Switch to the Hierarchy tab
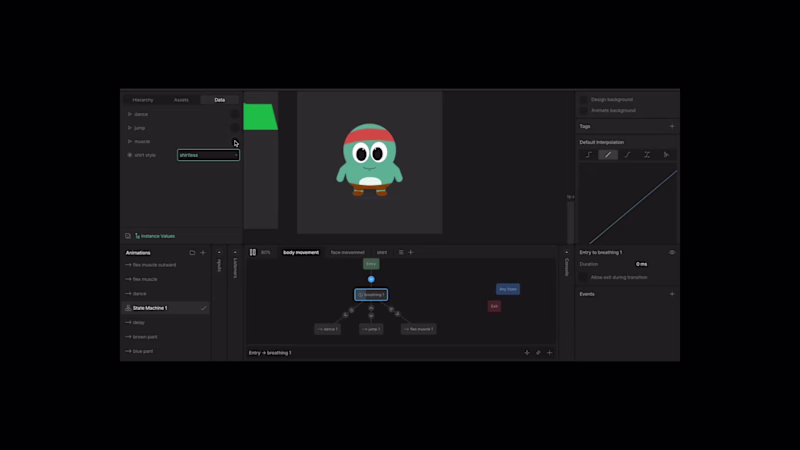Screen dimensions: 800x450 click(x=142, y=100)
